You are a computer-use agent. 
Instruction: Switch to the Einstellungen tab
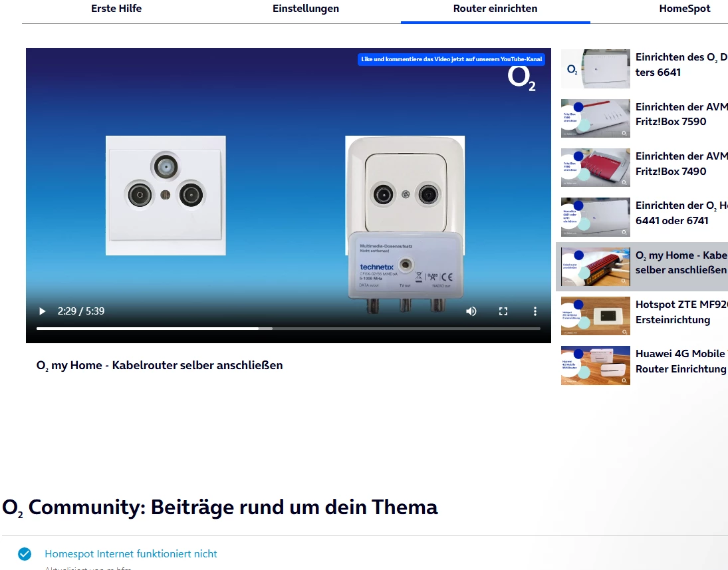coord(306,9)
